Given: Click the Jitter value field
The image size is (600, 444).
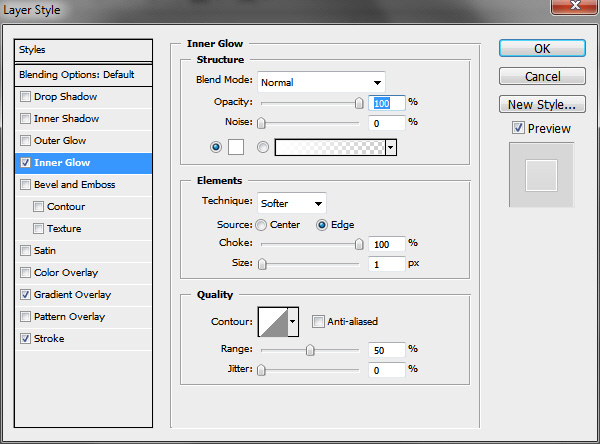Looking at the screenshot, I should 386,370.
